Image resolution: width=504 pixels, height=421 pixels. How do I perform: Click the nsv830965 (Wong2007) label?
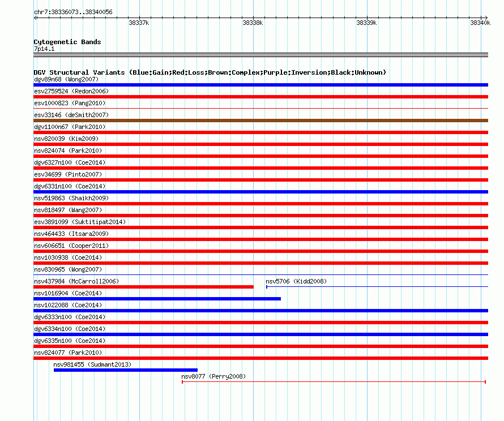68,269
